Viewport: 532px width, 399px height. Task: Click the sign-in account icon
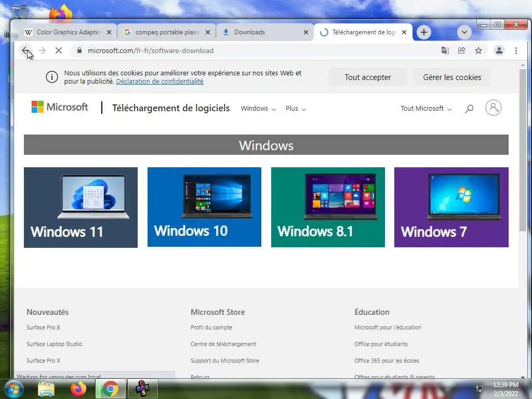coord(494,108)
